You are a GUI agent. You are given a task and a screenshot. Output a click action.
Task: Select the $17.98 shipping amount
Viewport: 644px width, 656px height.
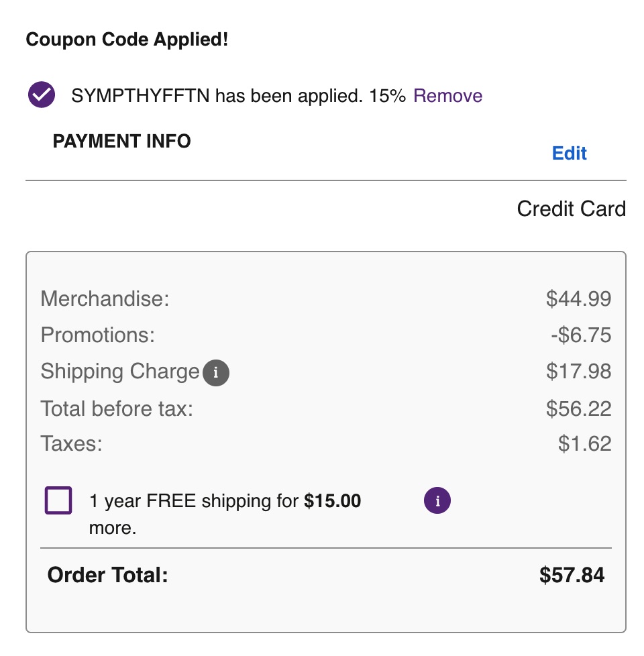(x=578, y=372)
